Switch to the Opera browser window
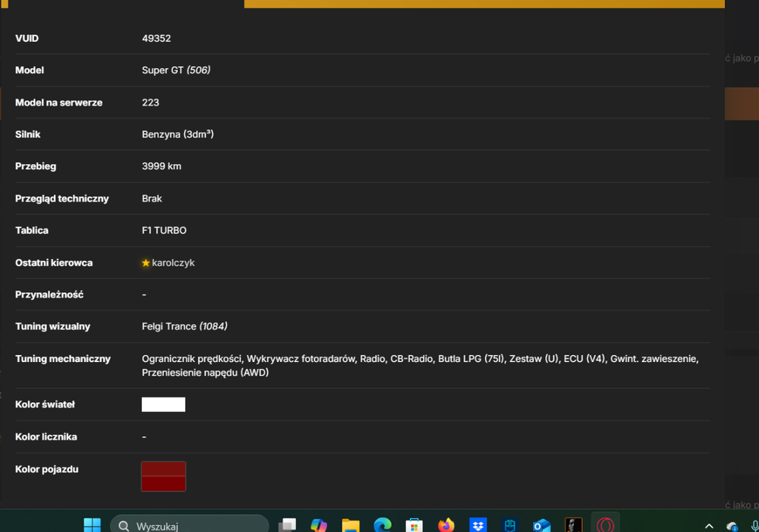 click(x=606, y=525)
